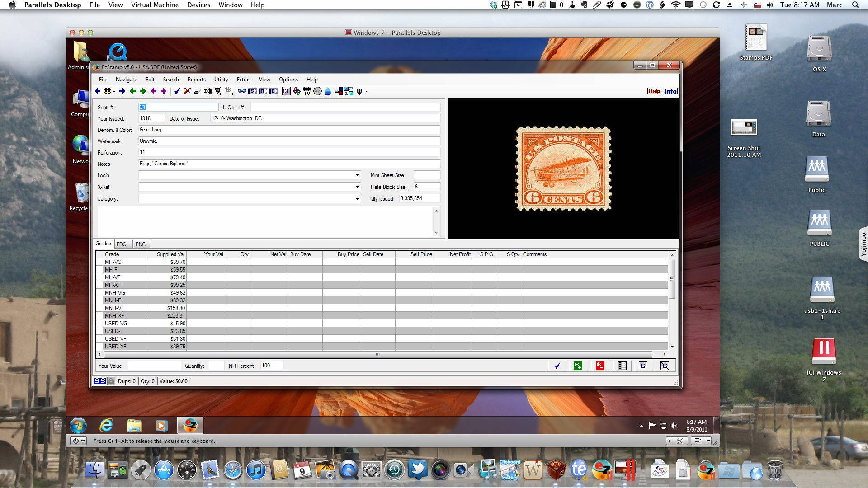Click the shopping cart with X icon
This screenshot has width=868, height=488.
(218, 91)
